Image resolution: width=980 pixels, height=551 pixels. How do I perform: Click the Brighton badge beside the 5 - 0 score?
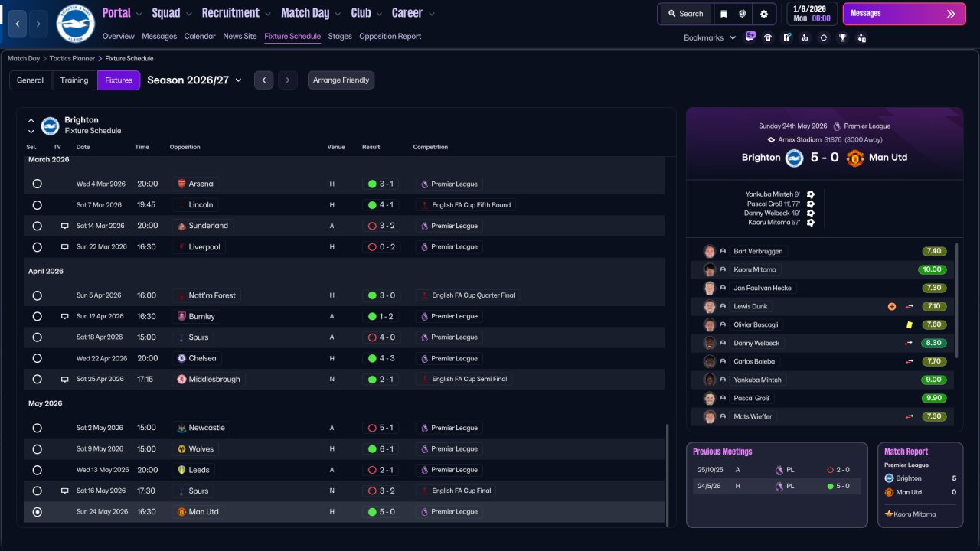[794, 158]
